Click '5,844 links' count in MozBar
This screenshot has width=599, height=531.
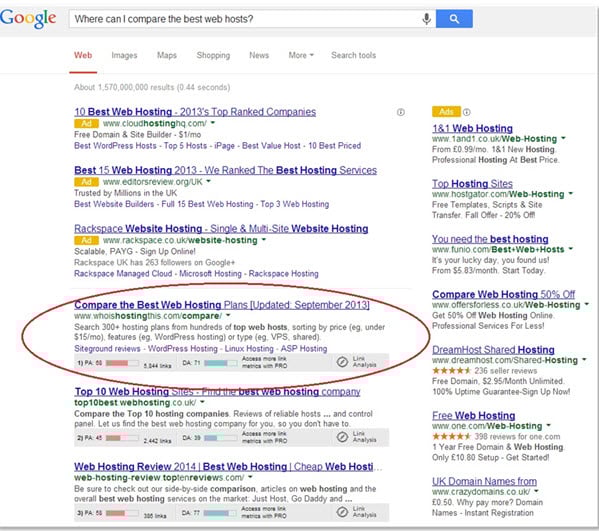tap(157, 366)
